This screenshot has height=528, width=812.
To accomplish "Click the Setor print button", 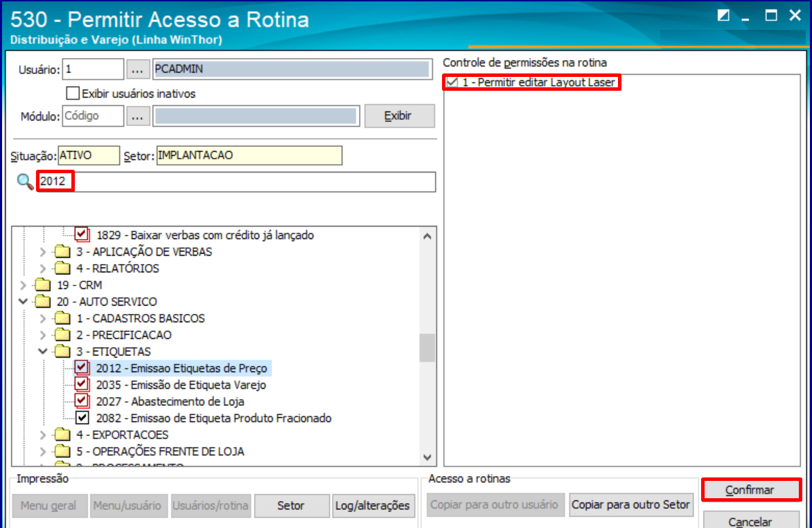I will [292, 505].
